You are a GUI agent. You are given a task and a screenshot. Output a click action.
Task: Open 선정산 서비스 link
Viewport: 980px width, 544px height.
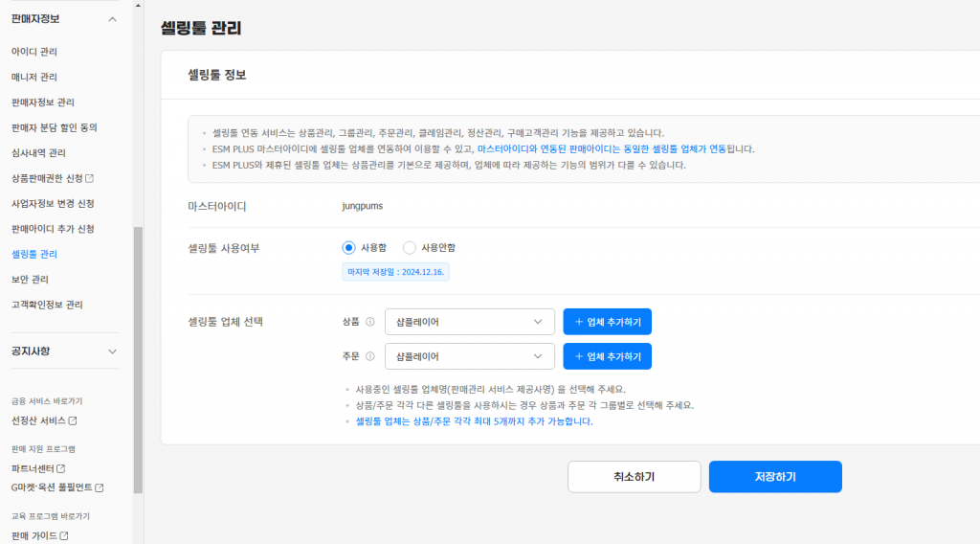pyautogui.click(x=38, y=420)
